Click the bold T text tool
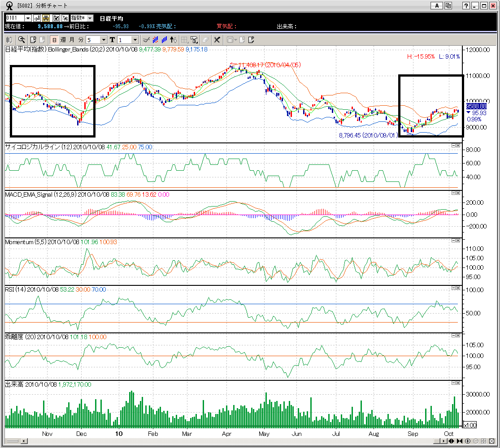The image size is (500, 448). 112,39
